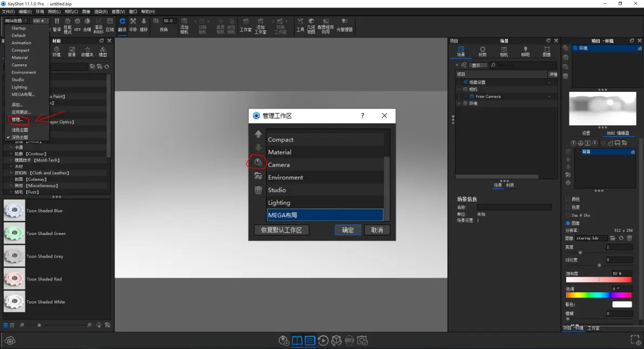Viewport: 644px width, 349px height.
Task: Select the 翻滚 tumble tool
Action: click(122, 25)
